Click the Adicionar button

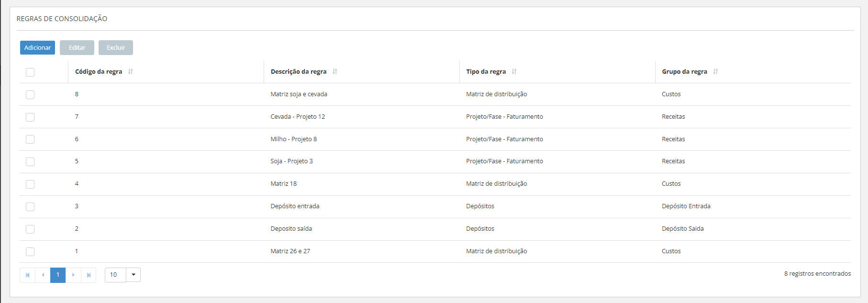(x=37, y=47)
